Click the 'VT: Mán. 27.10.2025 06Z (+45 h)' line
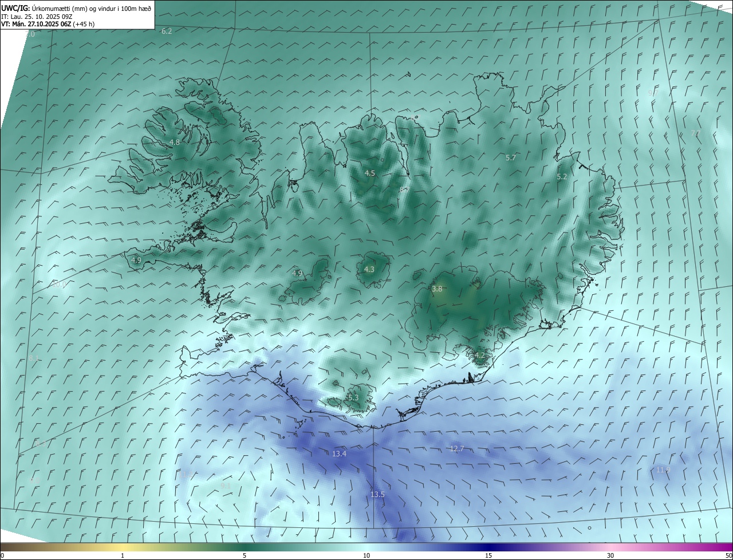 pyautogui.click(x=48, y=24)
